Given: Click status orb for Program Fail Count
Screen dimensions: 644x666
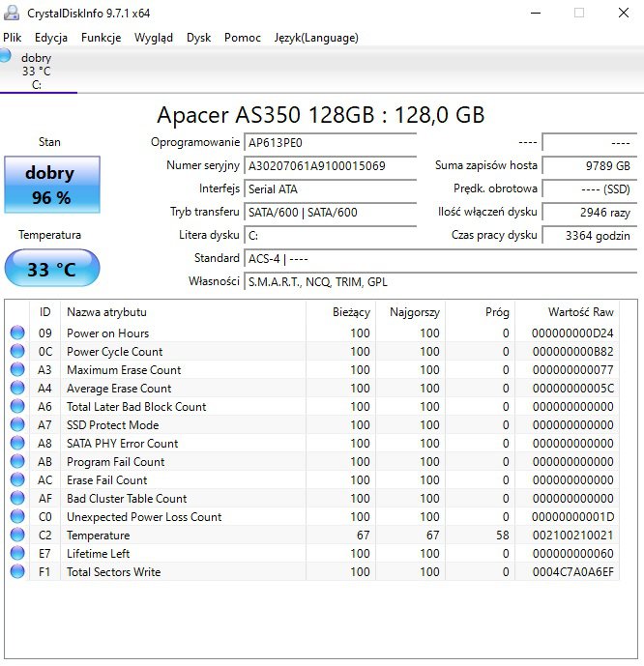Looking at the screenshot, I should (17, 461).
